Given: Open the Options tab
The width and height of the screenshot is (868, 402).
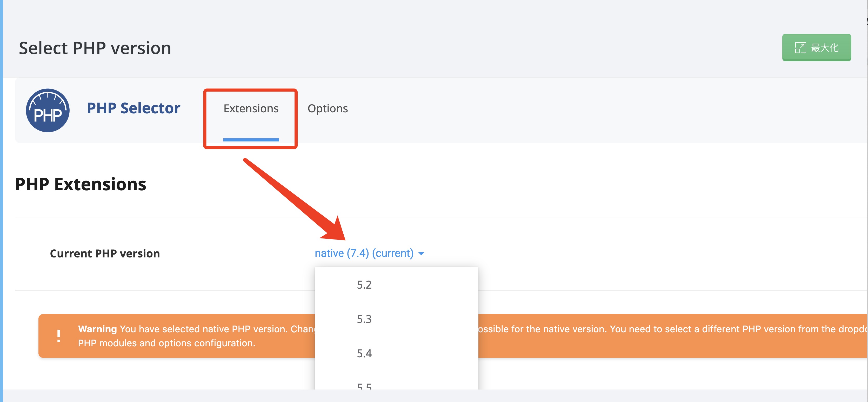Looking at the screenshot, I should click(328, 109).
